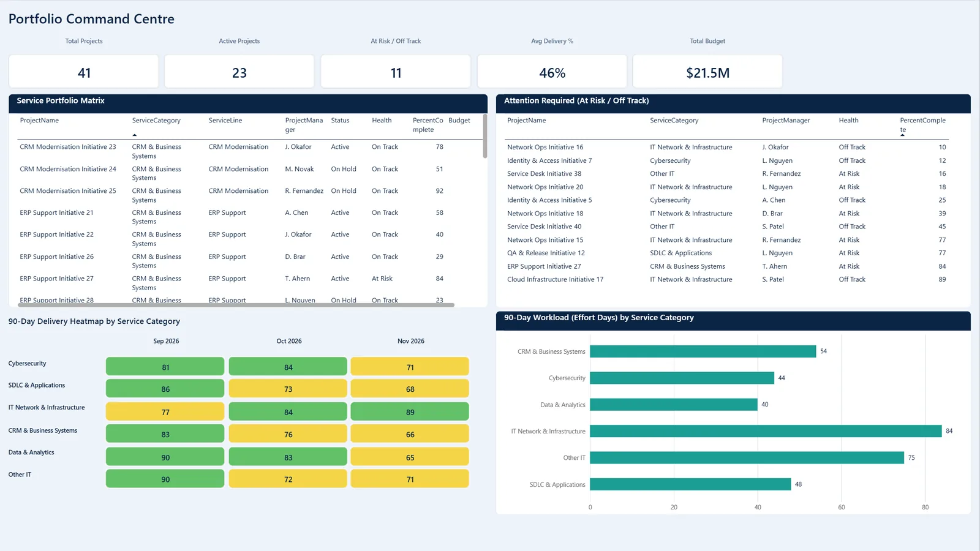The width and height of the screenshot is (980, 551).
Task: Click the 90-Day Workload chart title
Action: [x=599, y=318]
